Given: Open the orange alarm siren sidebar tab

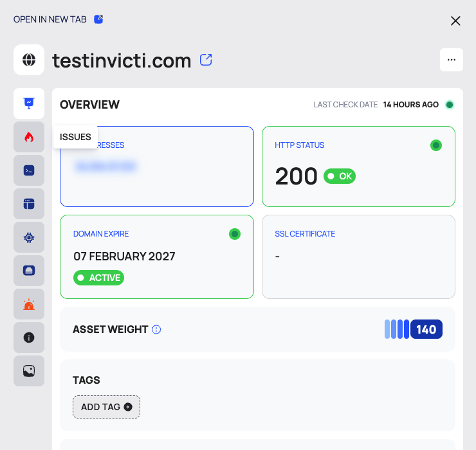Looking at the screenshot, I should [29, 304].
